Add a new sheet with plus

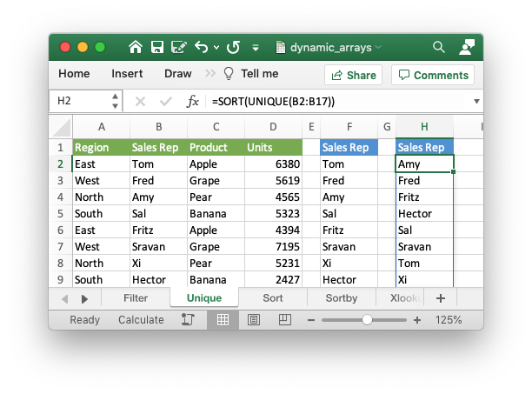pos(441,298)
